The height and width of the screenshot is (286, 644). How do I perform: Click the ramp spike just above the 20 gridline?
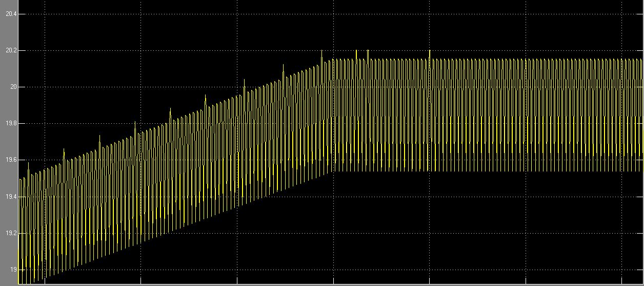coord(244,80)
